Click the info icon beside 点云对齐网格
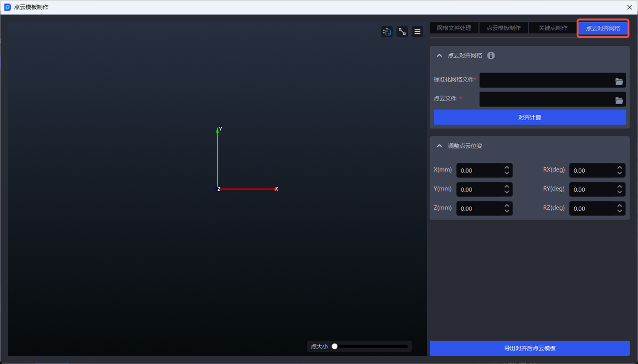638x364 pixels. click(x=491, y=56)
